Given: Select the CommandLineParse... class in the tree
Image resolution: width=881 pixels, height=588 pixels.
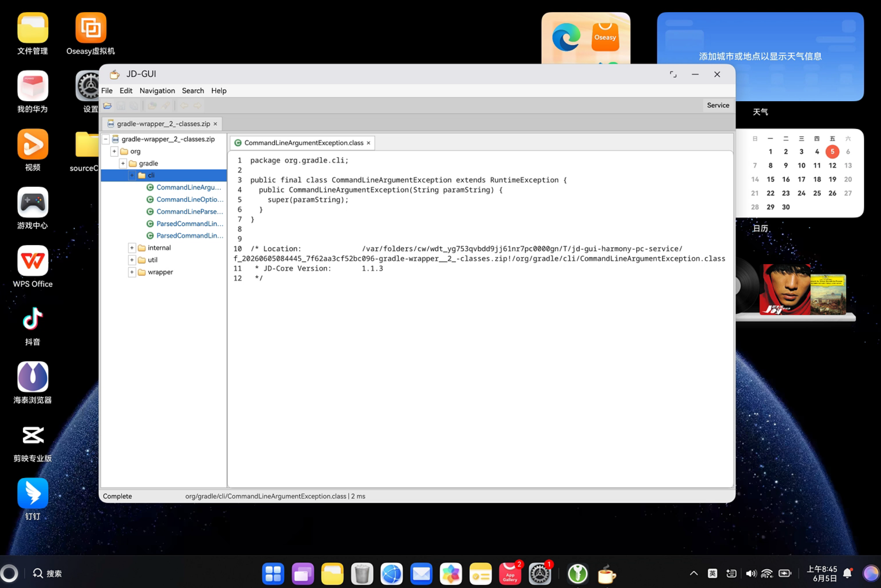Looking at the screenshot, I should click(190, 212).
